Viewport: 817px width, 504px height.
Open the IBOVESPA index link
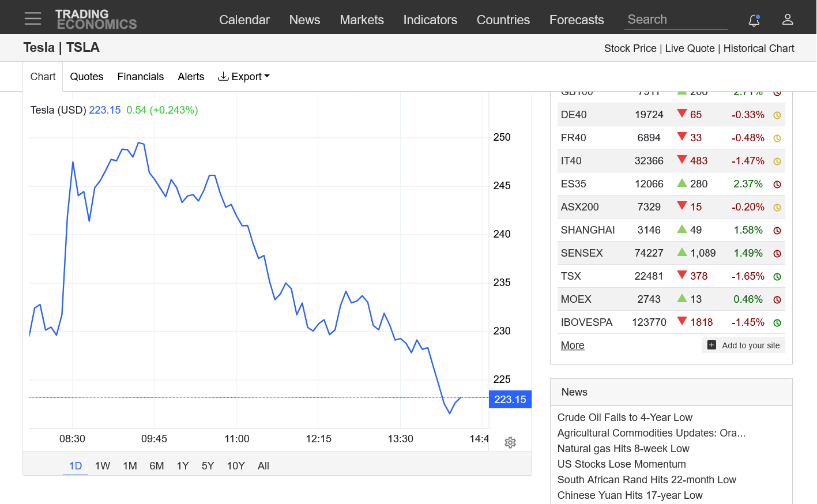coord(586,322)
